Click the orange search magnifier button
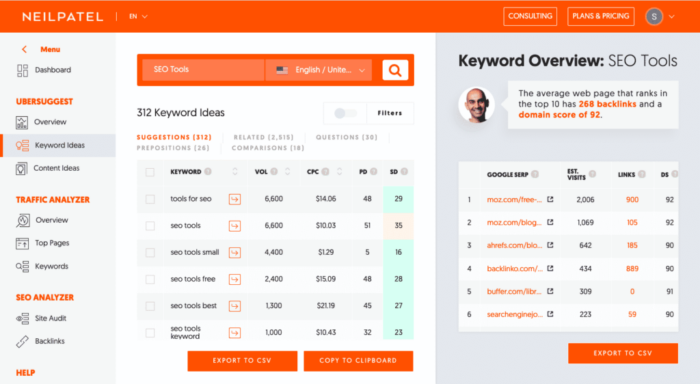 pos(395,70)
